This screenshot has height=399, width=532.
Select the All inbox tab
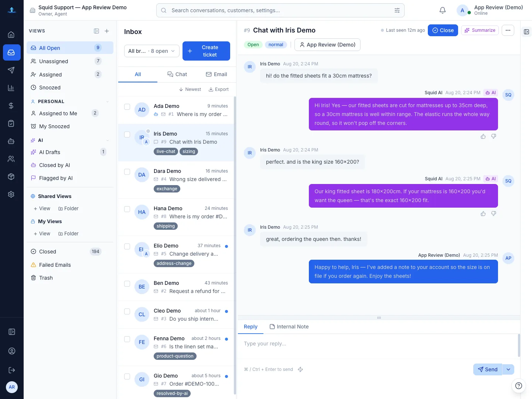click(138, 74)
